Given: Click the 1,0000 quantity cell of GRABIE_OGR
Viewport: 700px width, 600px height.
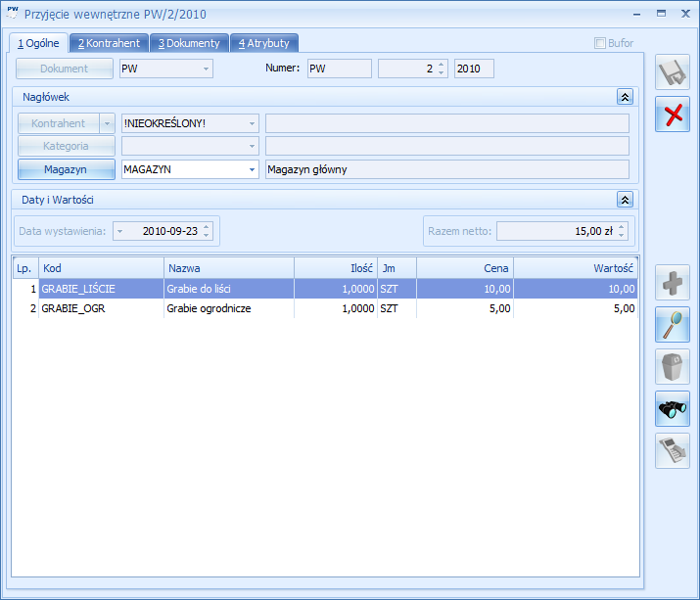Looking at the screenshot, I should tap(336, 308).
